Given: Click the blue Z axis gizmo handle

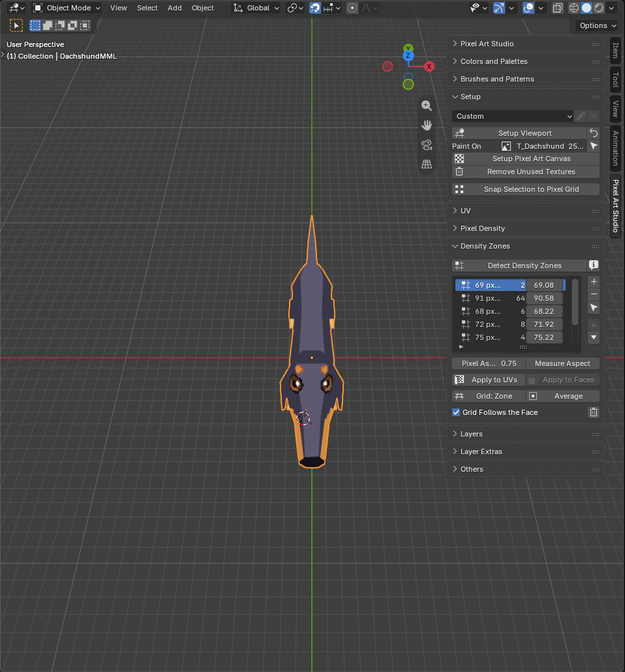Looking at the screenshot, I should (408, 55).
